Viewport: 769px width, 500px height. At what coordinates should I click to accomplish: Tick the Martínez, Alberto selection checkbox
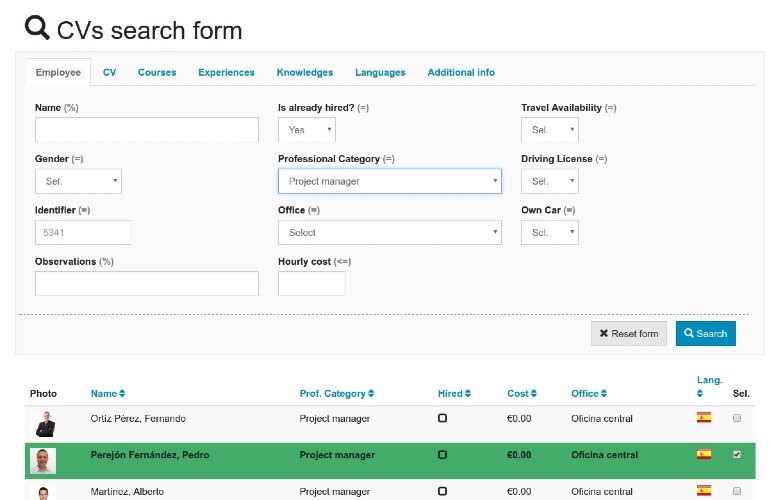coord(737,491)
